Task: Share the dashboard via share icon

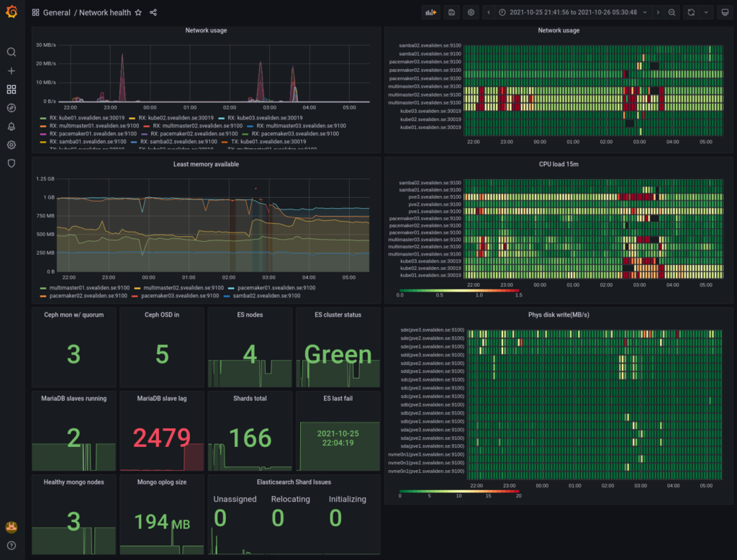Action: pyautogui.click(x=153, y=13)
